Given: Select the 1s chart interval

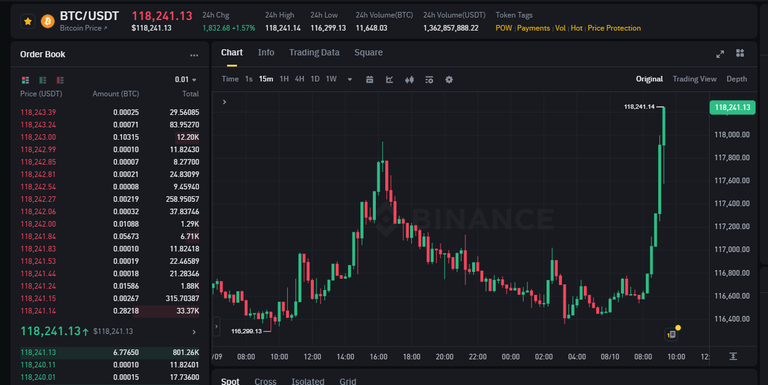Looking at the screenshot, I should [x=249, y=79].
